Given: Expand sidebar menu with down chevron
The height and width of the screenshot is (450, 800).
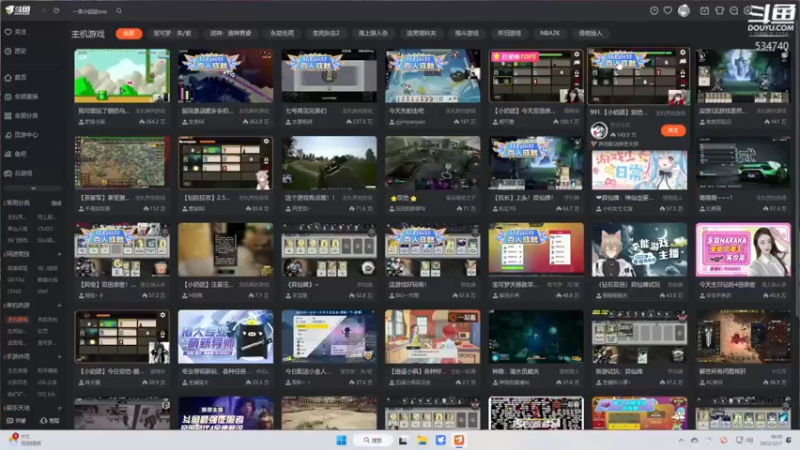Looking at the screenshot, I should pos(33,188).
